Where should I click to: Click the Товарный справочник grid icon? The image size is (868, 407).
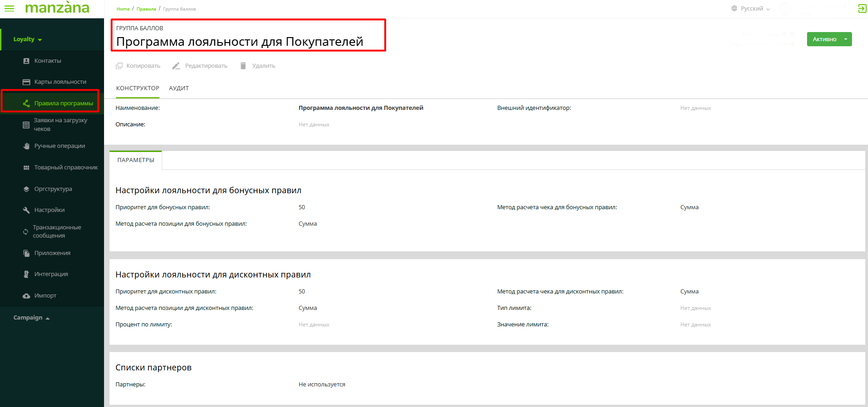click(x=26, y=168)
